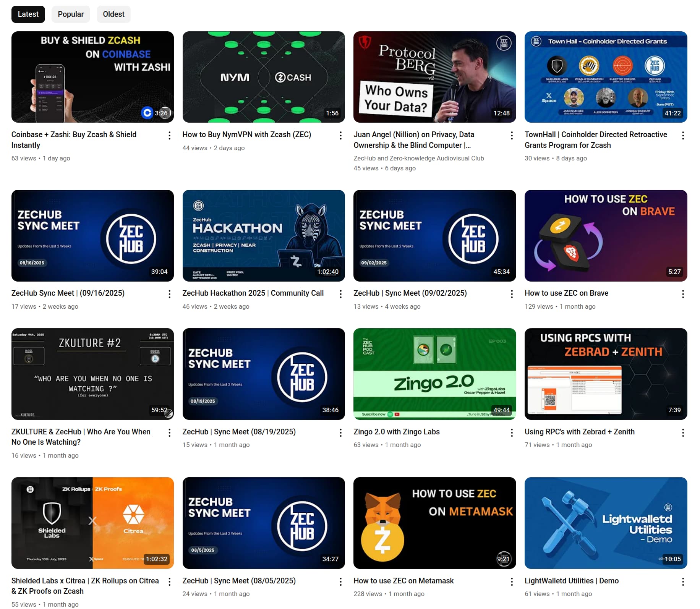The height and width of the screenshot is (609, 700).
Task: Open 'ZecHub | Sync Meet (09/02/2025)' title
Action: click(x=410, y=293)
